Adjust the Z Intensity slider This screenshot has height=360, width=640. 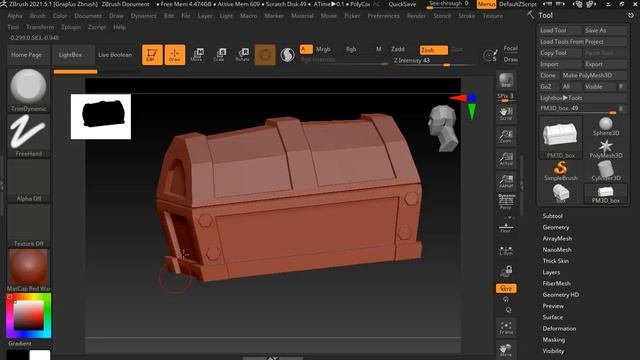click(x=434, y=60)
